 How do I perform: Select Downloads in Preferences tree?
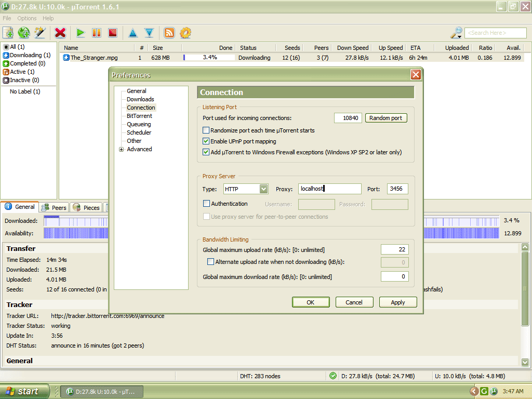[140, 99]
